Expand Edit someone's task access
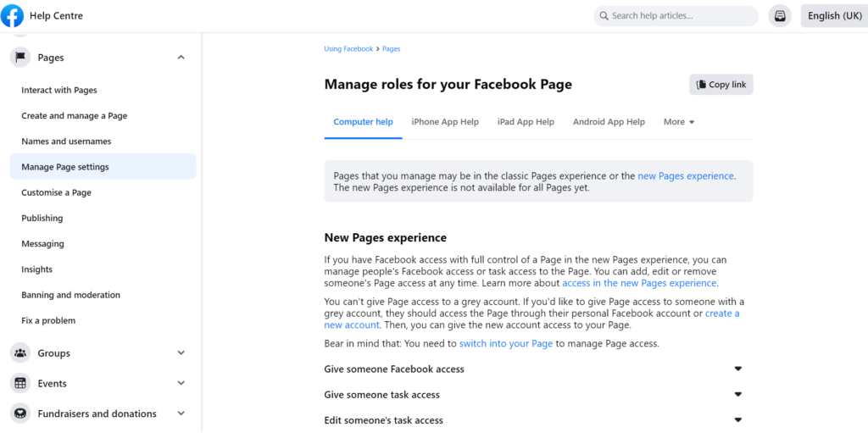Viewport: 868px width, 433px height. pos(737,420)
